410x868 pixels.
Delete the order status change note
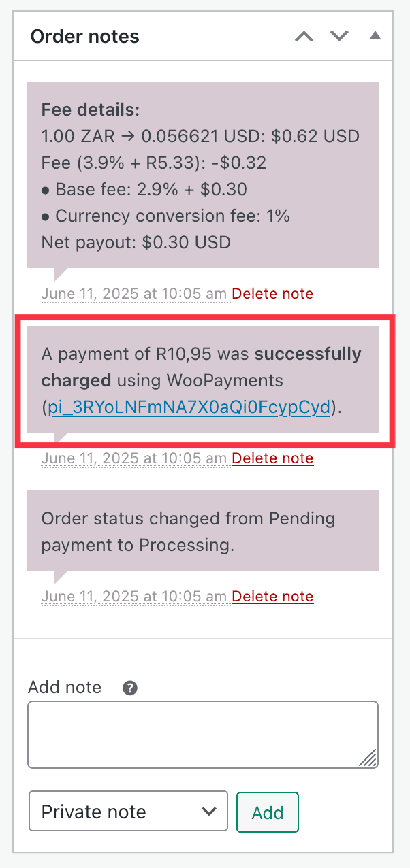[x=272, y=596]
